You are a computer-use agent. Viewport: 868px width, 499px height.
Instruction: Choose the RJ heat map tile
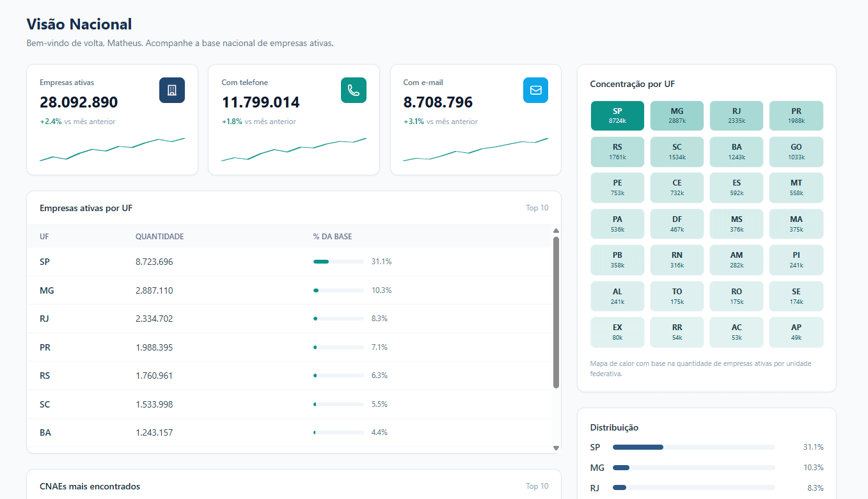(736, 115)
